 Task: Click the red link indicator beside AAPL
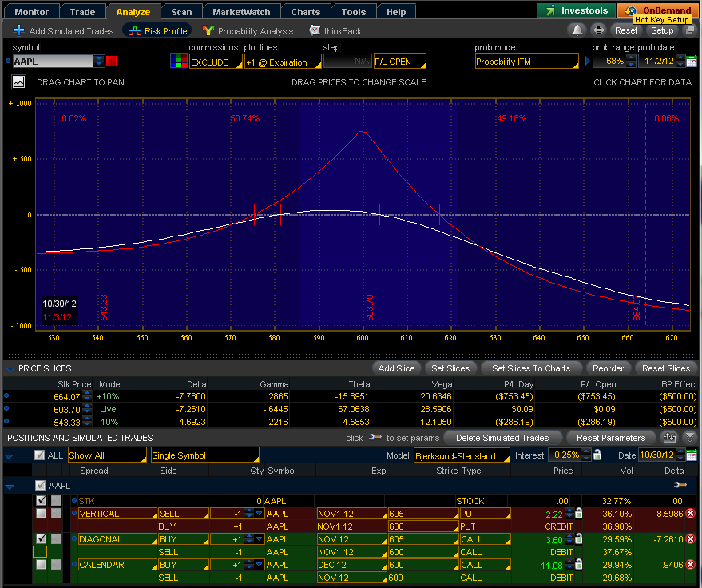point(111,61)
